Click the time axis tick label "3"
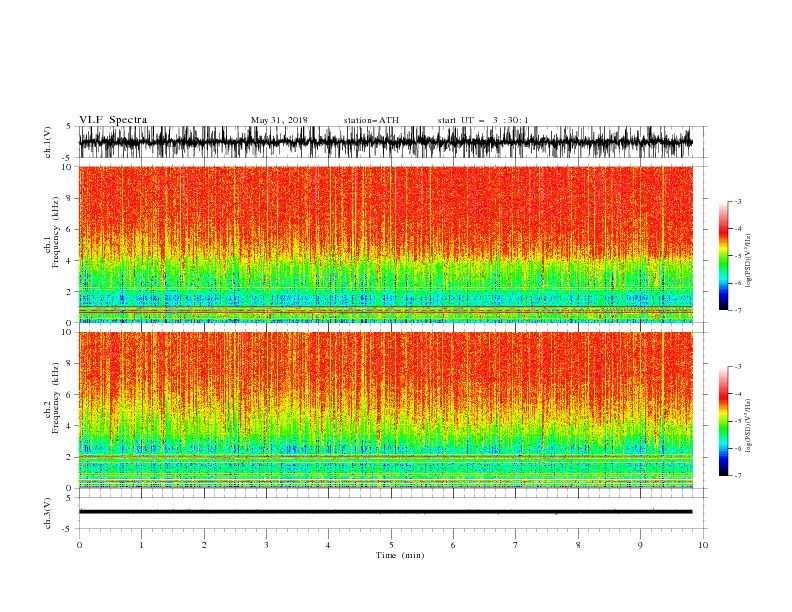 (266, 545)
